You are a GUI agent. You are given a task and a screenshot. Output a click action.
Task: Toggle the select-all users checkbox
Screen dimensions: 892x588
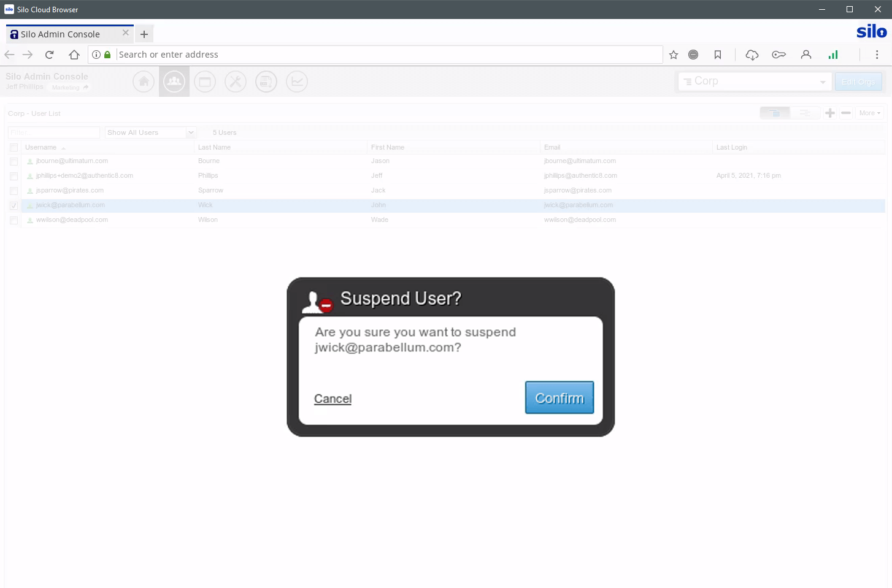tap(13, 147)
